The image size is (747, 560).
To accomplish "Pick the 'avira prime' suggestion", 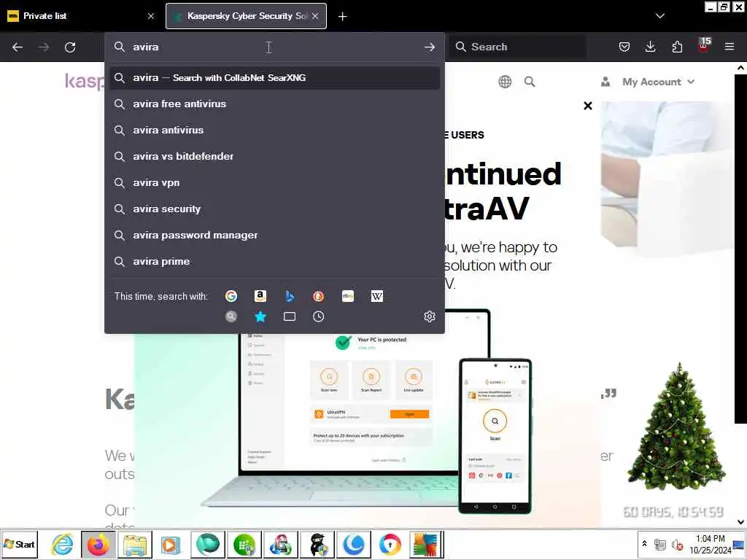I will click(275, 262).
